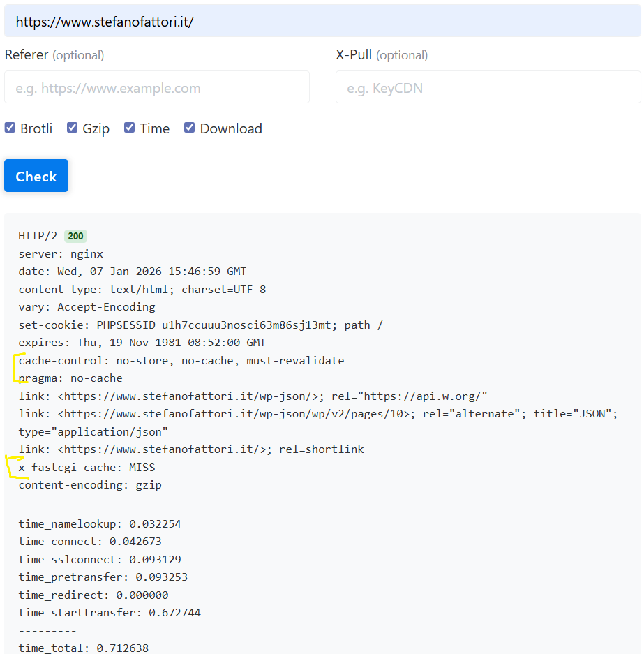Click the X-Pull (optional) label

(x=382, y=55)
